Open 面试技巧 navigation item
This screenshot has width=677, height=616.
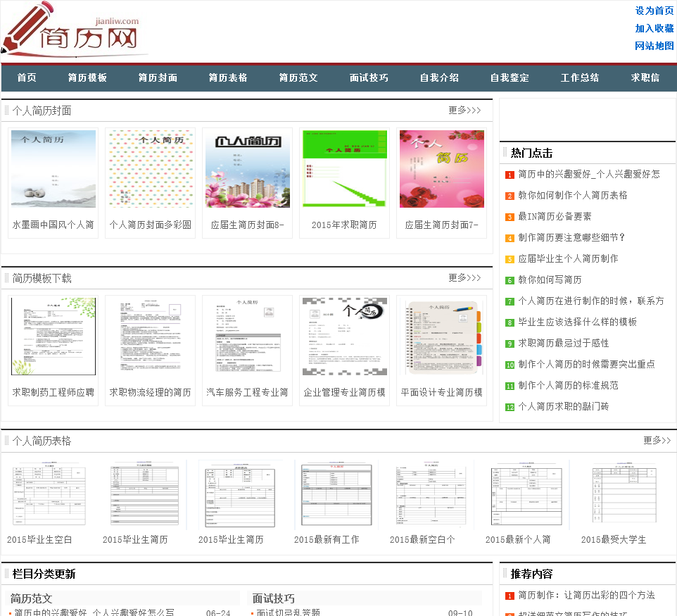click(x=369, y=77)
